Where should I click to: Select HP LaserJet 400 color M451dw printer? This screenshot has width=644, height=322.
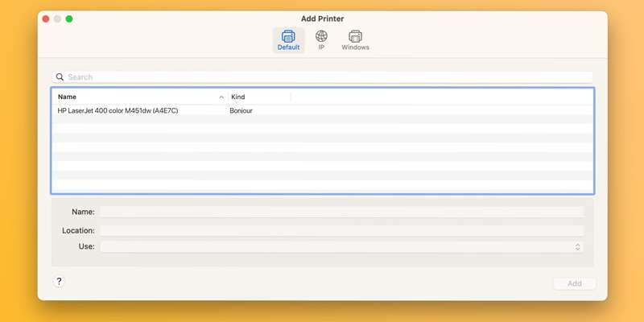pos(118,110)
